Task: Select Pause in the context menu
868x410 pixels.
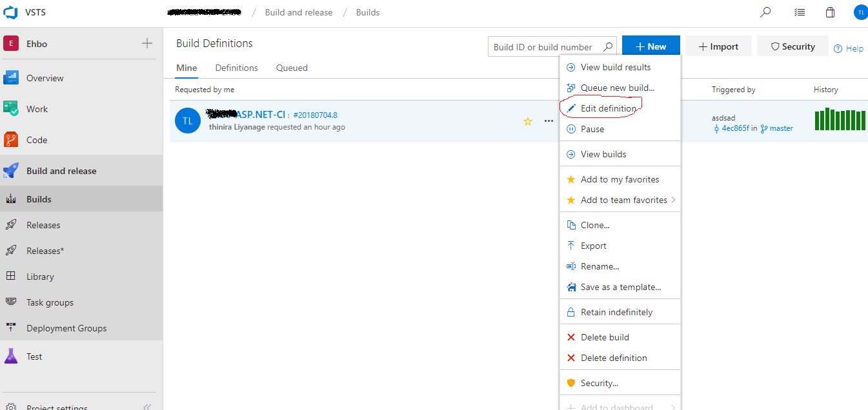Action: [620, 129]
